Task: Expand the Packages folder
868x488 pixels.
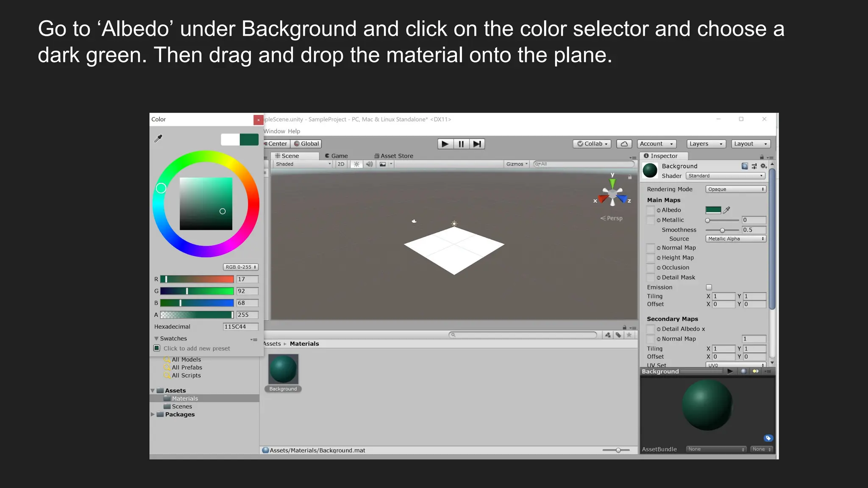Action: 153,414
